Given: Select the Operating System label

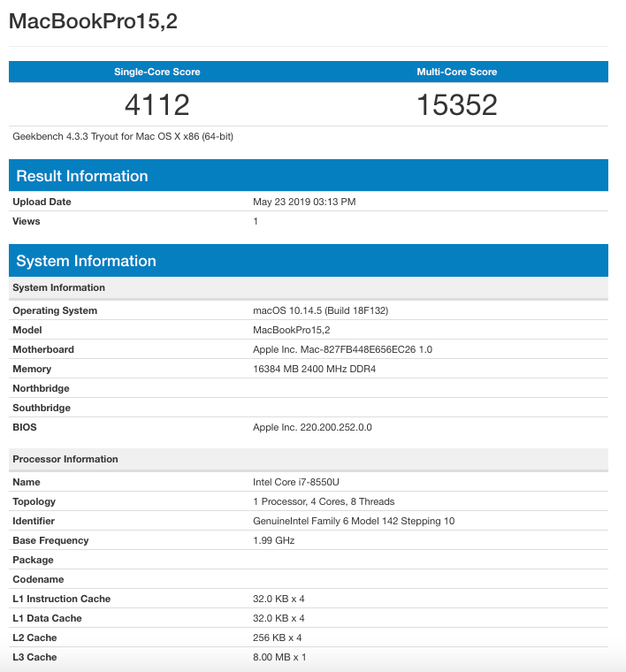Looking at the screenshot, I should [x=55, y=310].
